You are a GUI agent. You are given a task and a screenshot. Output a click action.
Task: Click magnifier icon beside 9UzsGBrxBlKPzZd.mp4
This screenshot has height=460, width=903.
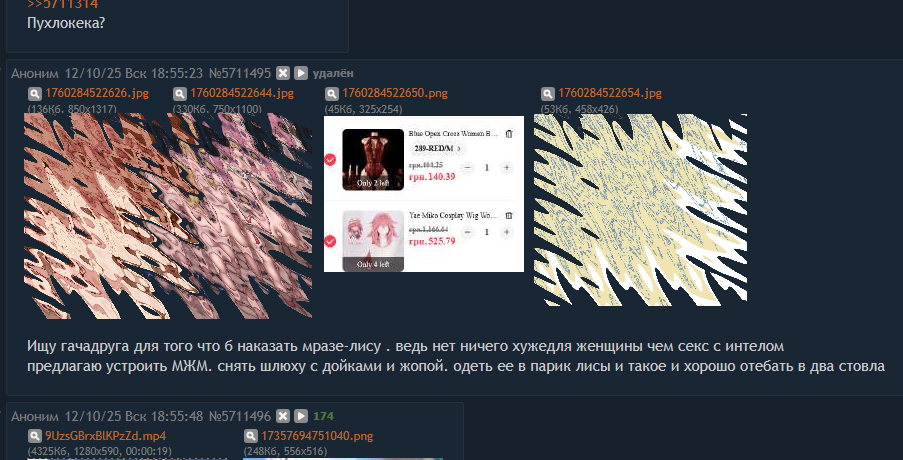pos(35,436)
